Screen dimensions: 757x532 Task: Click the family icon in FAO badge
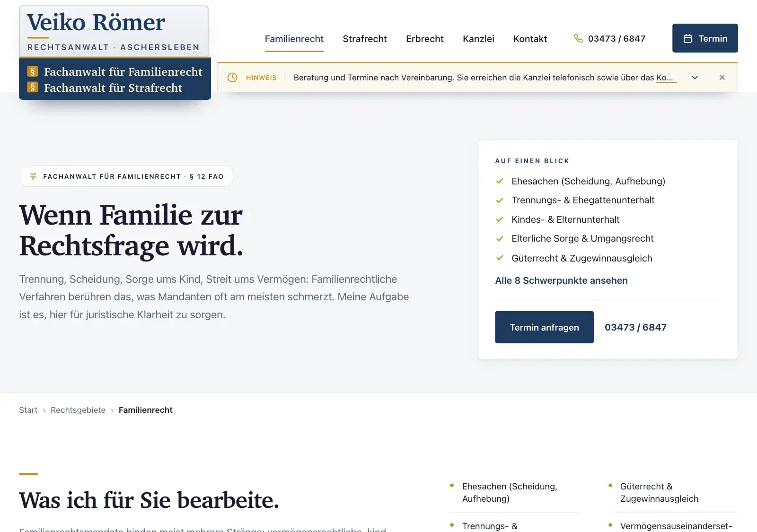click(x=33, y=176)
